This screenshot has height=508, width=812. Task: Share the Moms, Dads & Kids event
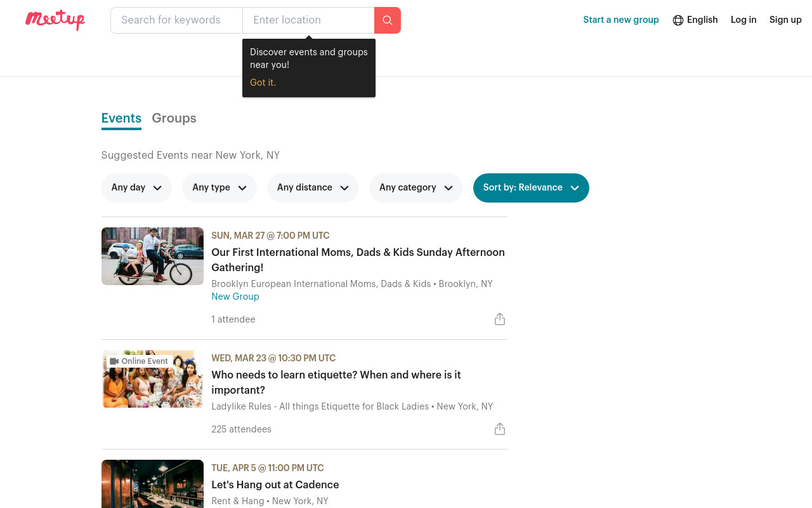click(x=500, y=319)
